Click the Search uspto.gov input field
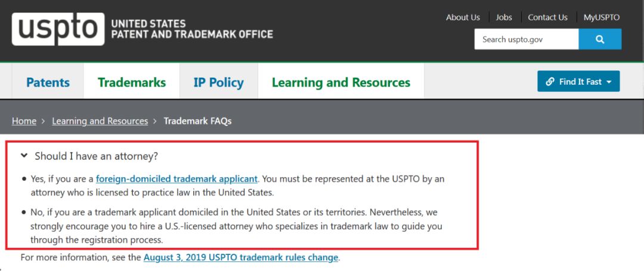Image resolution: width=644 pixels, height=271 pixels. [x=526, y=39]
